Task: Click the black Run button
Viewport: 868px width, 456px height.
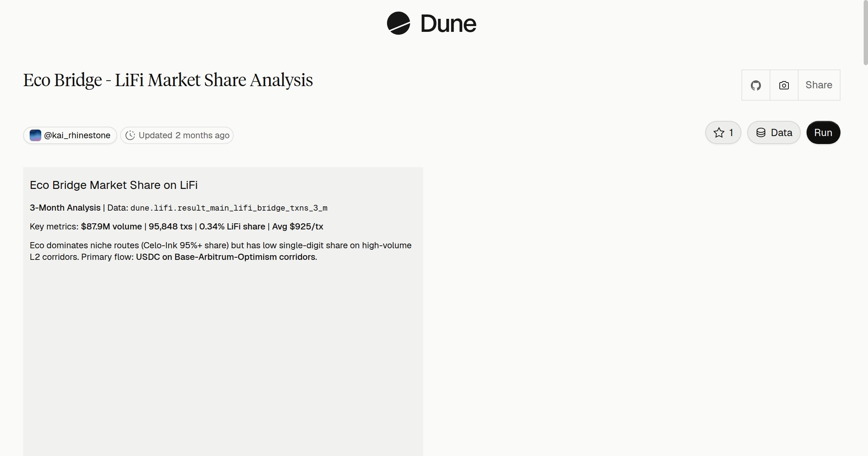Action: point(823,132)
